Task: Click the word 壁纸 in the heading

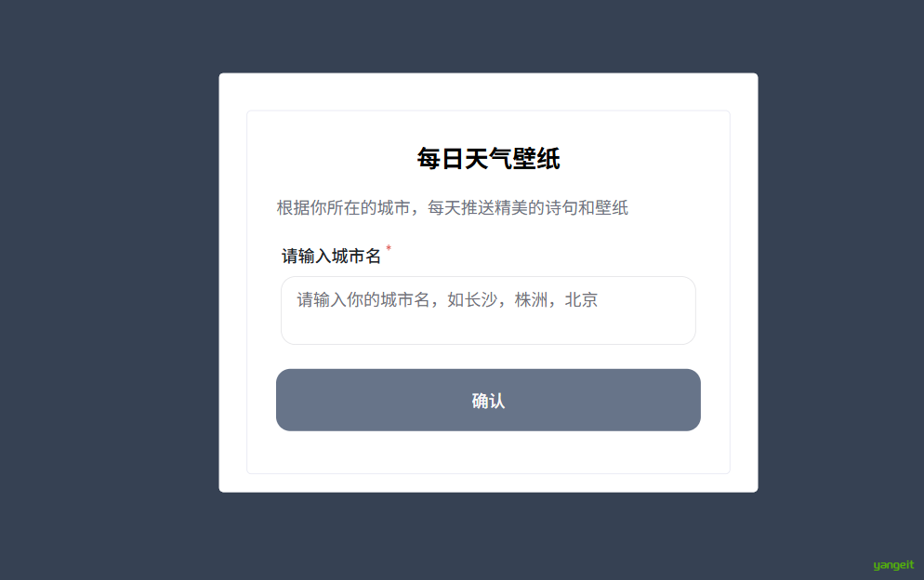Action: pyautogui.click(x=536, y=159)
